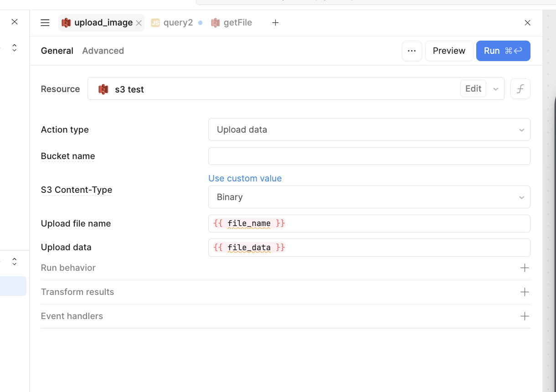
Task: Click the S3 icon in Resource field
Action: pos(103,89)
